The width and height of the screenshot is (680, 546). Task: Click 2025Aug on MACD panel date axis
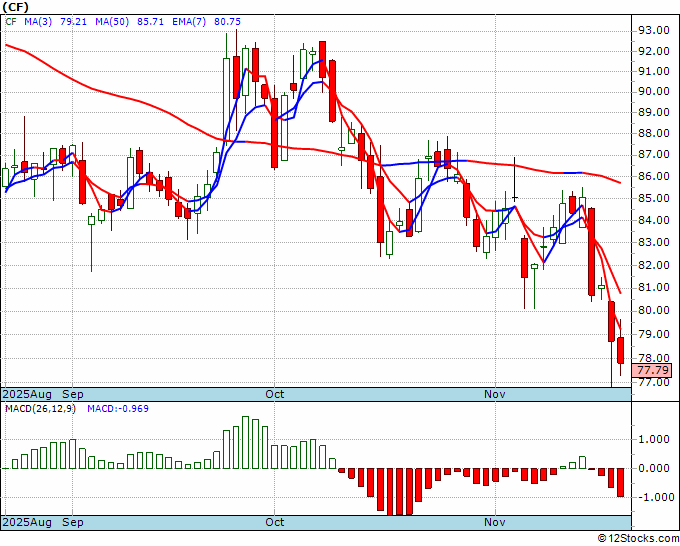click(x=27, y=522)
